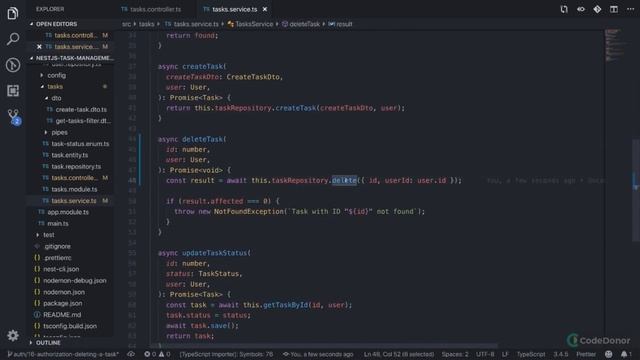The image size is (640, 360).
Task: Click the diamond git icon in editor toolbar
Action: (597, 9)
